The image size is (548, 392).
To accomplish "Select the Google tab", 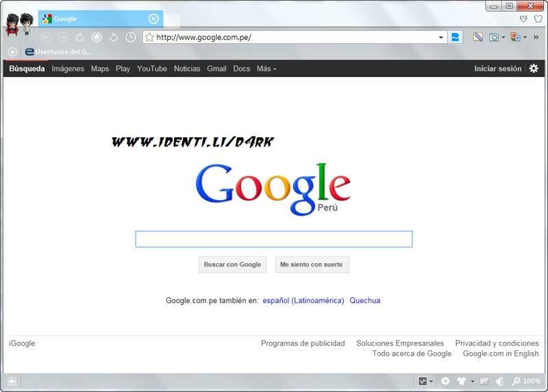I will point(101,19).
